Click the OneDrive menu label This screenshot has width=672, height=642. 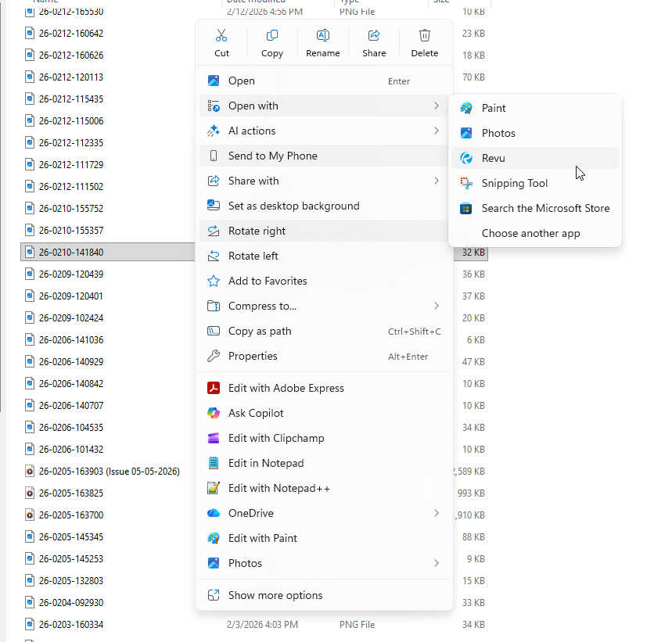click(x=250, y=513)
